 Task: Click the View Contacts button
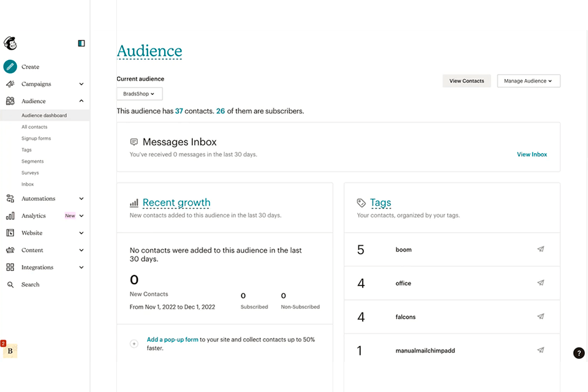467,81
